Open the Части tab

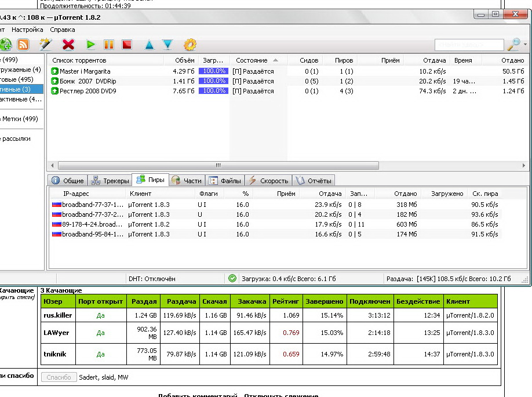click(186, 180)
